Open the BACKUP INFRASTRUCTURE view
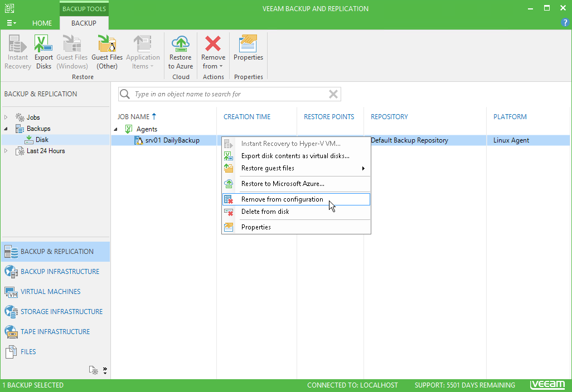This screenshot has height=392, width=572. [x=55, y=271]
